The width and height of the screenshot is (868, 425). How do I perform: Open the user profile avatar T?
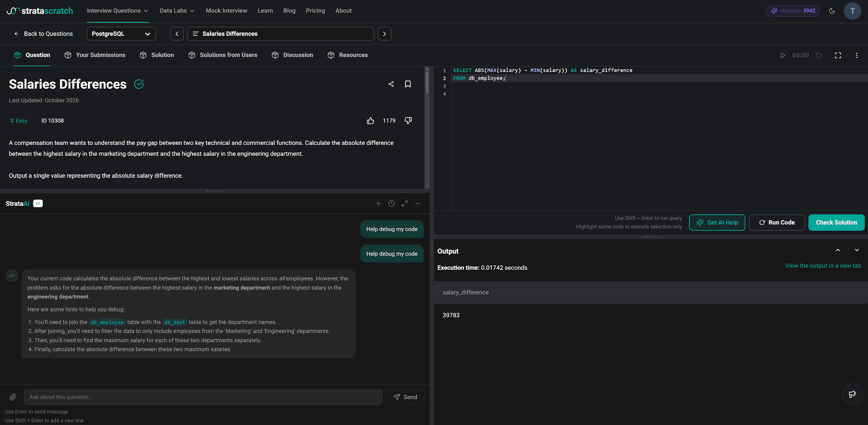tap(852, 11)
